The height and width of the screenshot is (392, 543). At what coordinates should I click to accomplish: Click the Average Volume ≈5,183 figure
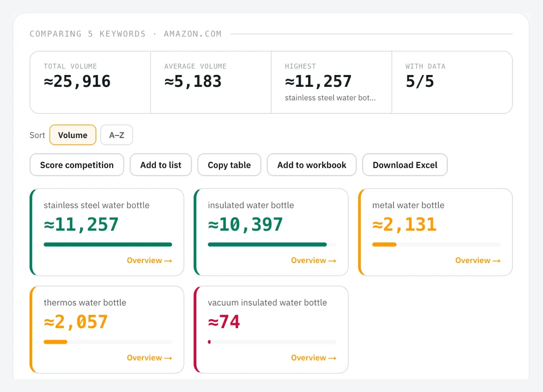coord(193,81)
